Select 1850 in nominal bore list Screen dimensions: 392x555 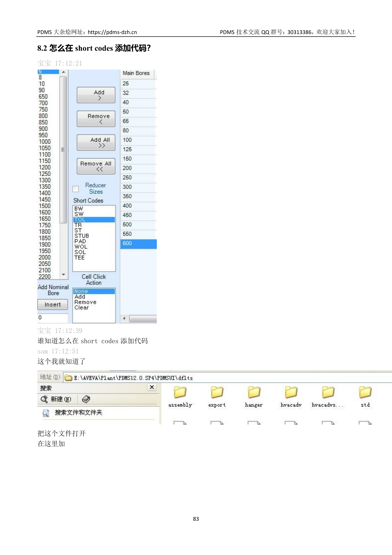click(48, 238)
